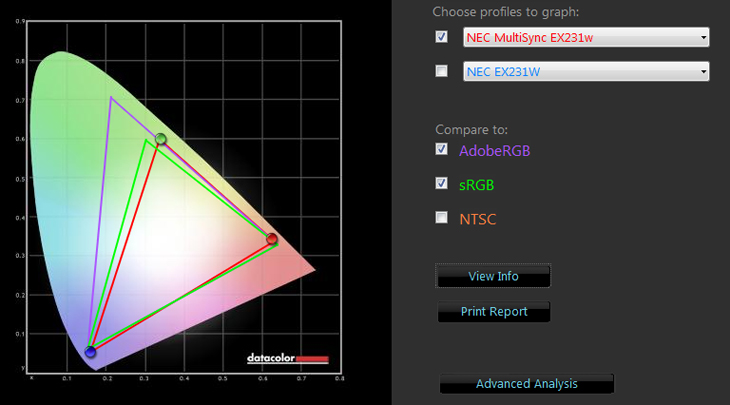This screenshot has width=730, height=405.
Task: Click the blue primary marker on gamut chart
Action: click(x=91, y=351)
